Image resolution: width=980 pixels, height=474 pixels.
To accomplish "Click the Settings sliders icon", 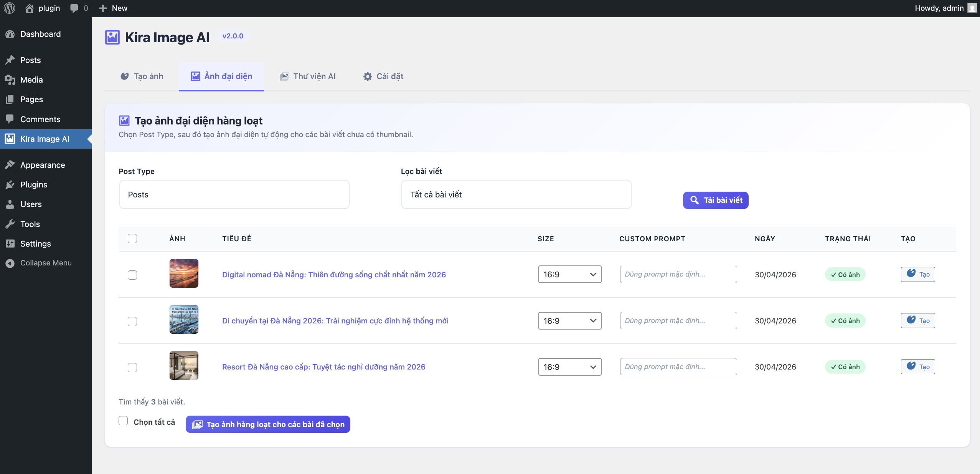I will click(x=10, y=244).
